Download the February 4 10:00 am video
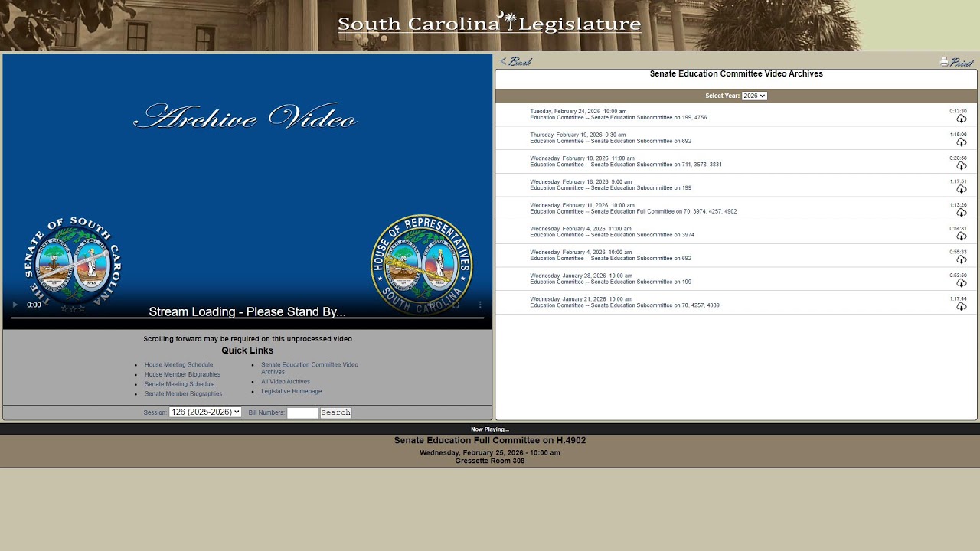980x551 pixels. (962, 259)
